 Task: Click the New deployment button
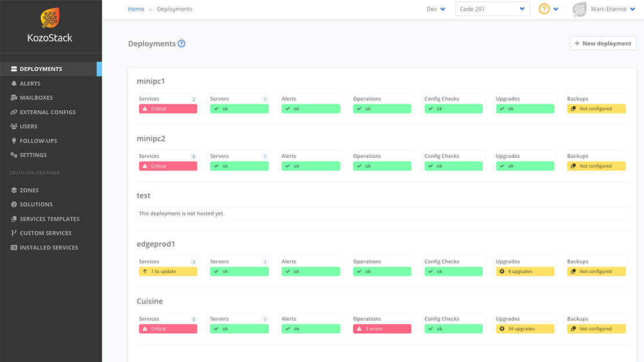[603, 43]
